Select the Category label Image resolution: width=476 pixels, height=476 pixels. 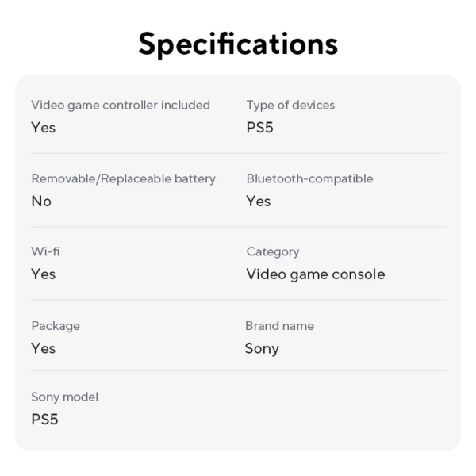coord(273,252)
